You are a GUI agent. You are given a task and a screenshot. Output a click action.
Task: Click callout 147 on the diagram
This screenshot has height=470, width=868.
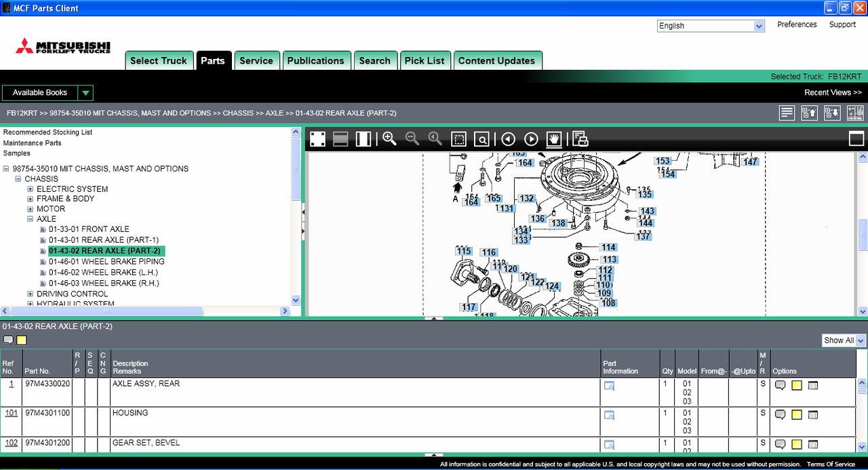750,162
